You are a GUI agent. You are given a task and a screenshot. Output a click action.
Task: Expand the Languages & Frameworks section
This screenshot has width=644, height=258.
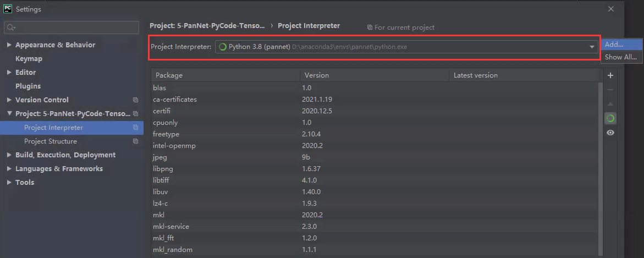pyautogui.click(x=9, y=169)
